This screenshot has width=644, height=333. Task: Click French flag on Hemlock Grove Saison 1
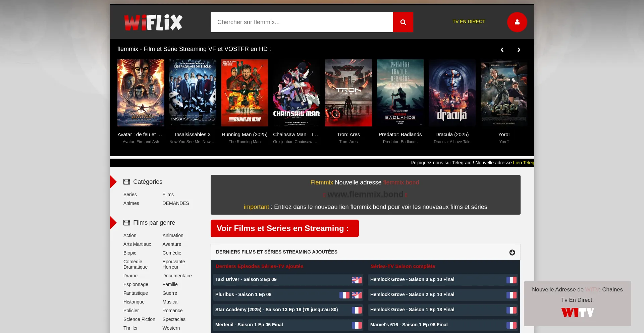click(512, 310)
